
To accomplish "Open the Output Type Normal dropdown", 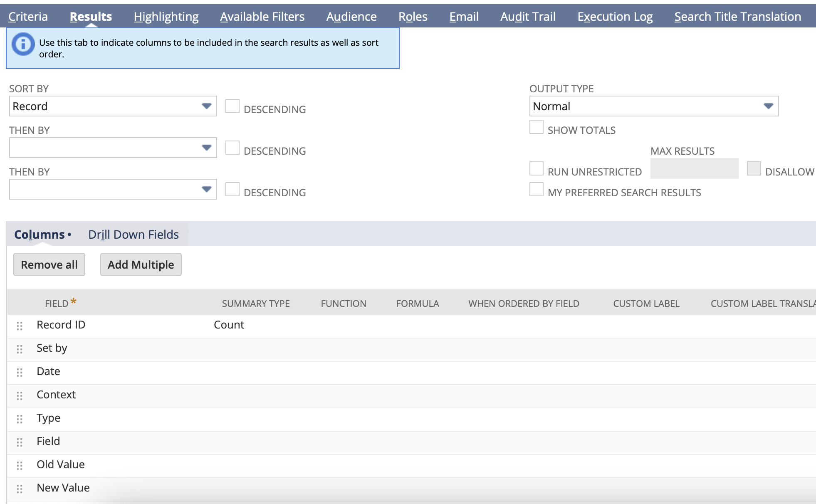I will (x=653, y=106).
